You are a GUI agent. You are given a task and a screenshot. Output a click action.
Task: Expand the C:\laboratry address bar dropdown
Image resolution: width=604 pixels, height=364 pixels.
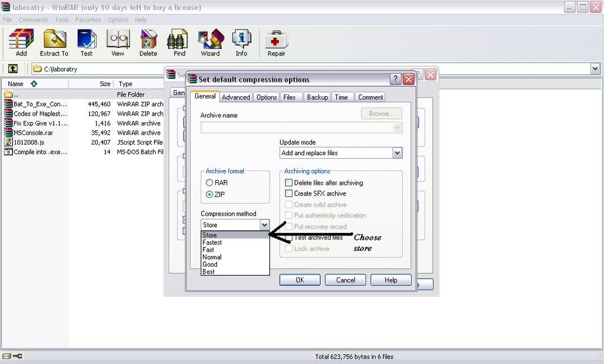[x=595, y=68]
